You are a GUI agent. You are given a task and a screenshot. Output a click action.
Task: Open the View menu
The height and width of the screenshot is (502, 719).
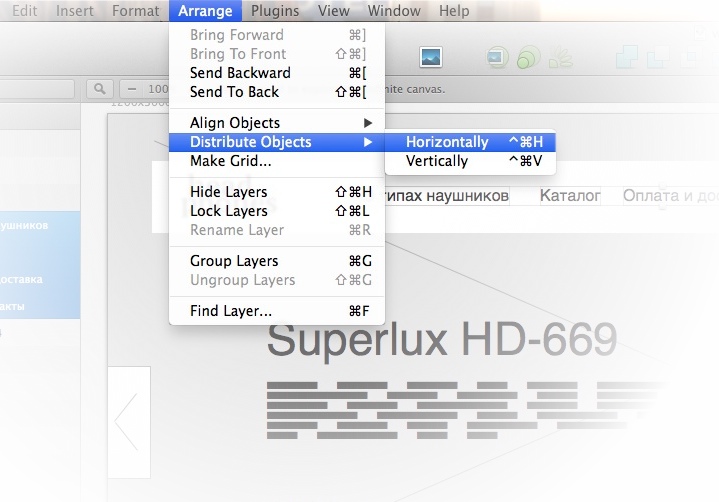pos(333,11)
